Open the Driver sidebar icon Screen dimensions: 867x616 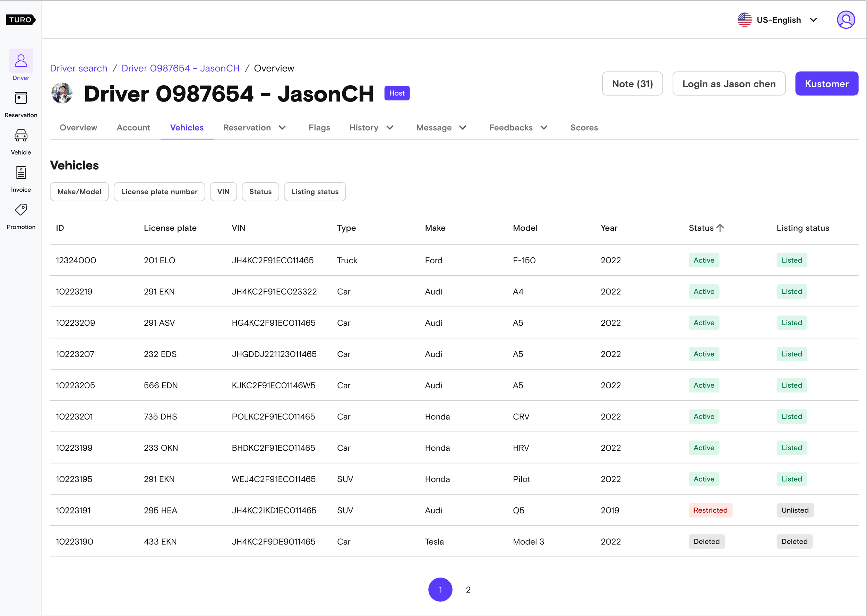point(21,61)
